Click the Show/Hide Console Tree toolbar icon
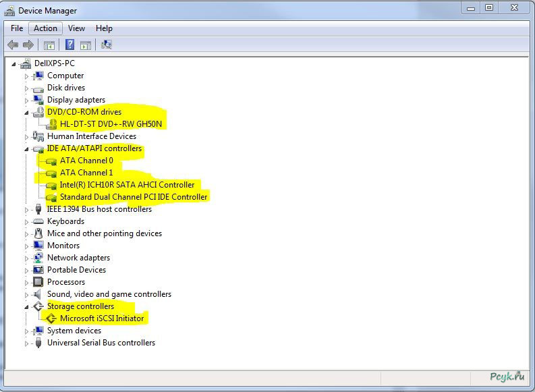This screenshot has width=535, height=392. point(49,45)
